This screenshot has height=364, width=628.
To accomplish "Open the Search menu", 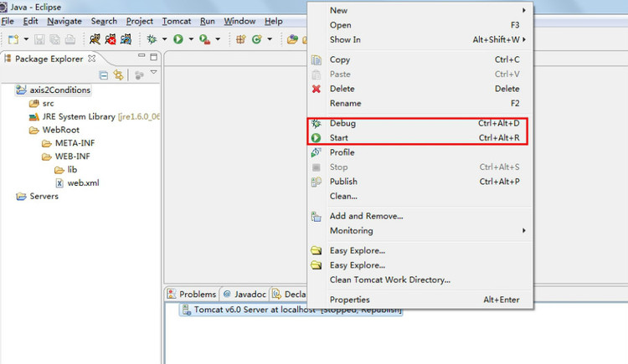I will pos(104,21).
